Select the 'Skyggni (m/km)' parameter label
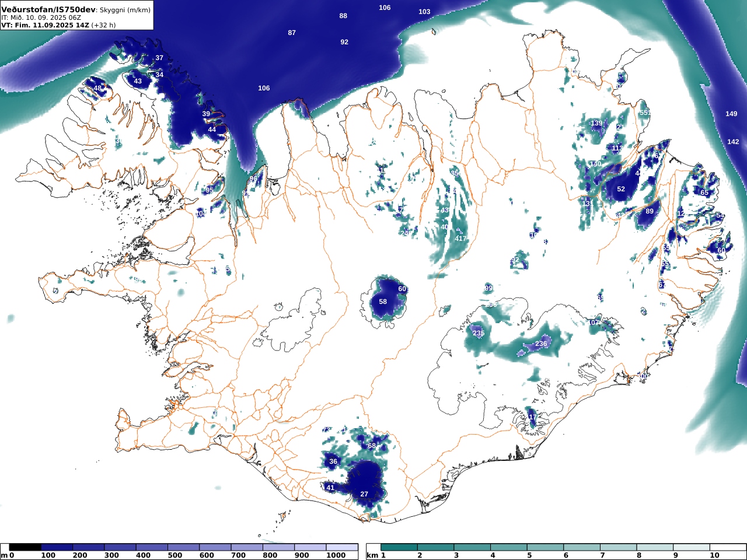Viewport: 747px width, 560px height. click(x=125, y=10)
